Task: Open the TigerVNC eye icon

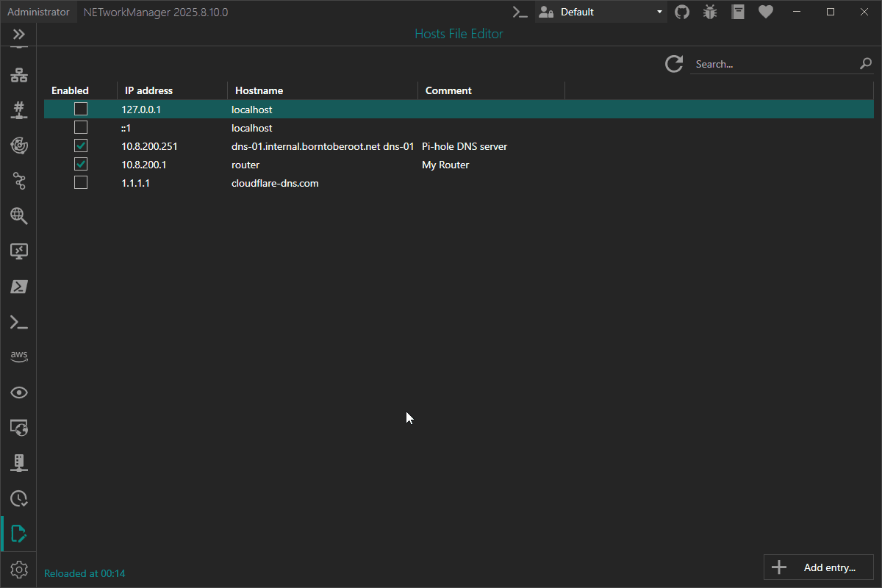Action: (x=19, y=392)
